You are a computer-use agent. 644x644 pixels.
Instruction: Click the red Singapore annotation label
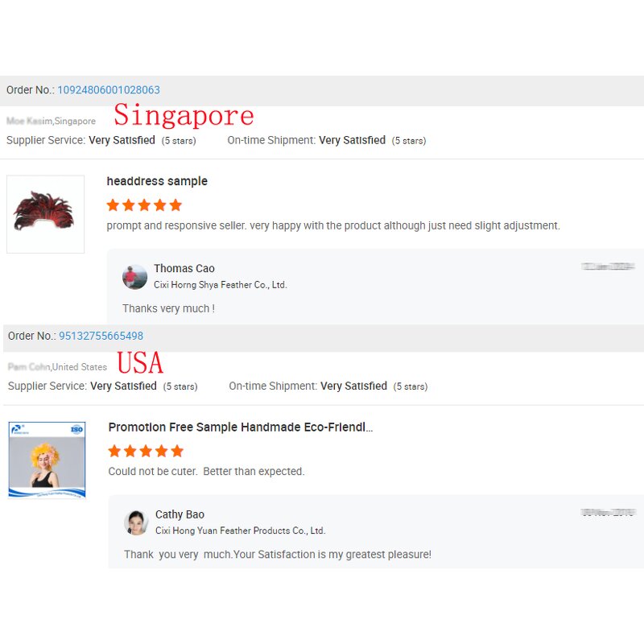(x=184, y=115)
